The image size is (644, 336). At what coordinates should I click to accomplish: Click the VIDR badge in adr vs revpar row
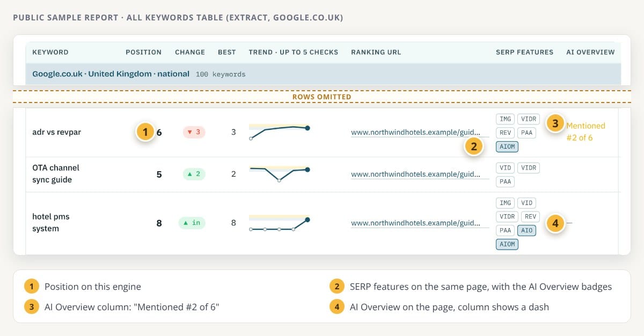tap(528, 119)
